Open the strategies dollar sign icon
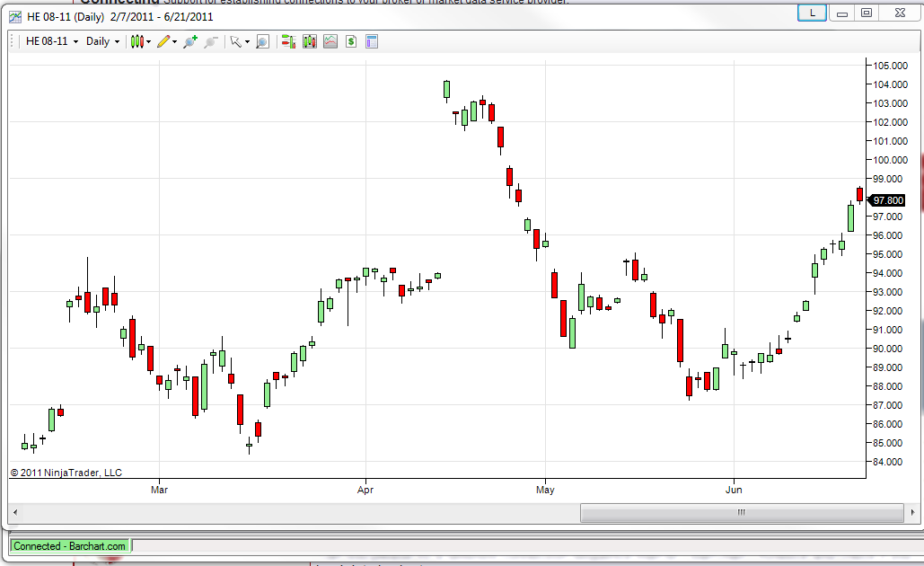 [351, 41]
